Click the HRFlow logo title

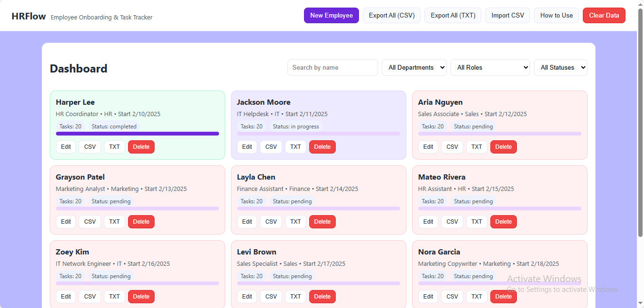(28, 16)
